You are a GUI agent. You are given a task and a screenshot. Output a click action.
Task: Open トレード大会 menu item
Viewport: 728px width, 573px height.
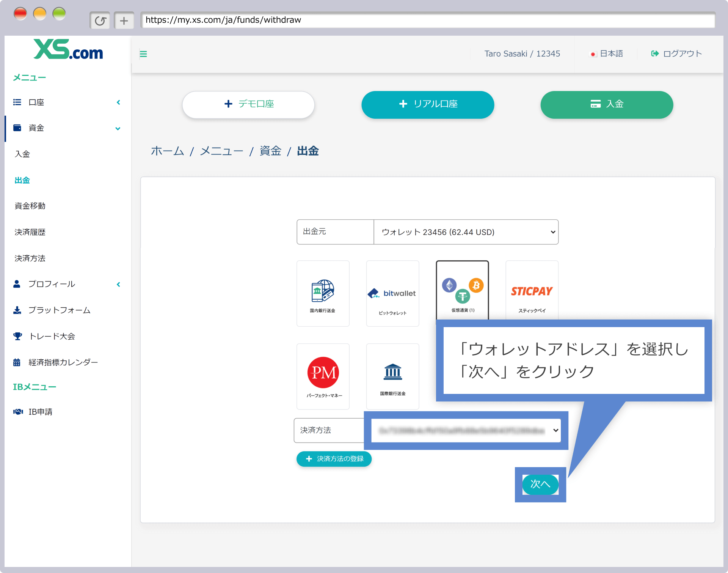coord(52,336)
